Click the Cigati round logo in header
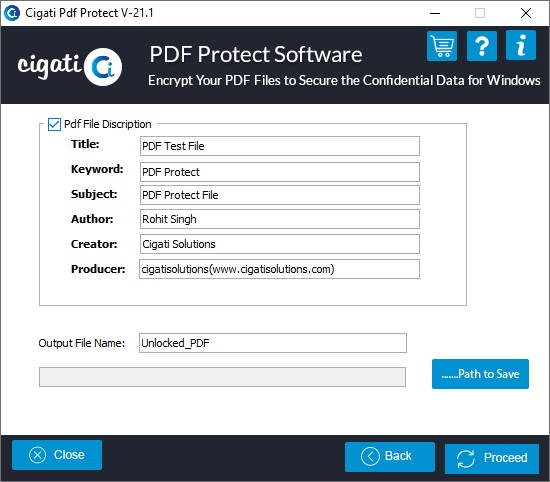550x482 pixels. (103, 67)
